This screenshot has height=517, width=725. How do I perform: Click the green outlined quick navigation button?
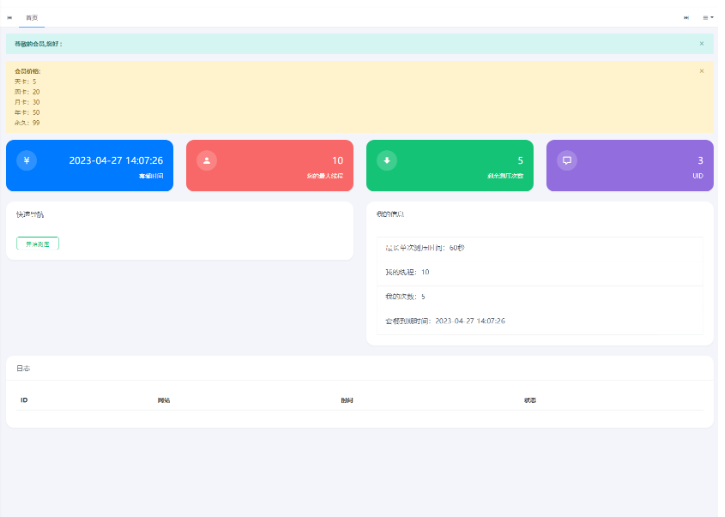point(38,243)
